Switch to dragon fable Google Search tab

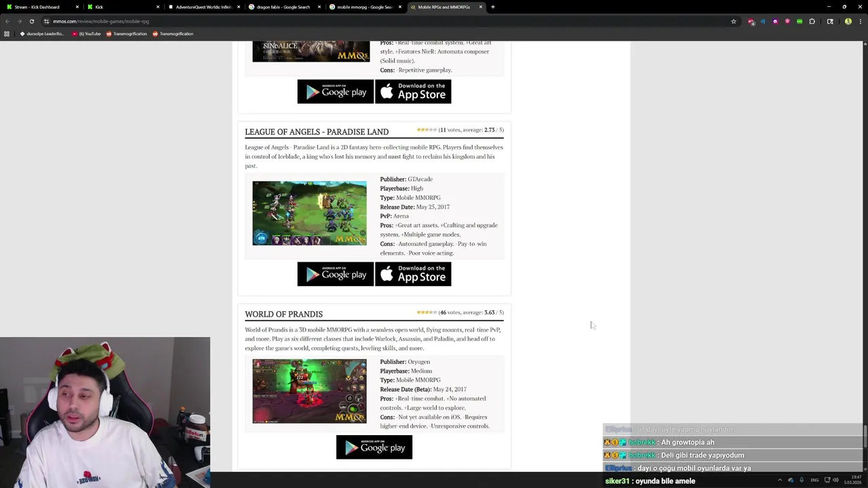click(284, 7)
